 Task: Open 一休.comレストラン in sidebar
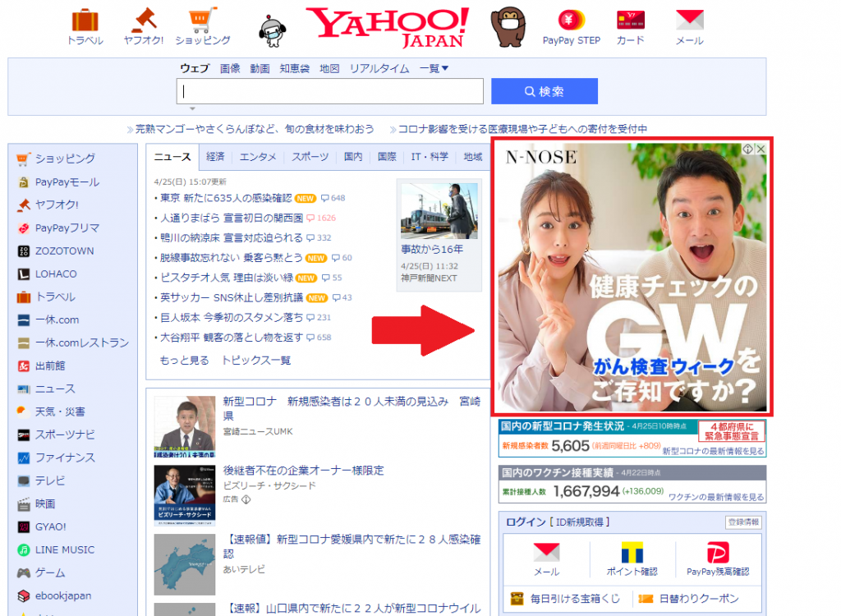pyautogui.click(x=72, y=342)
